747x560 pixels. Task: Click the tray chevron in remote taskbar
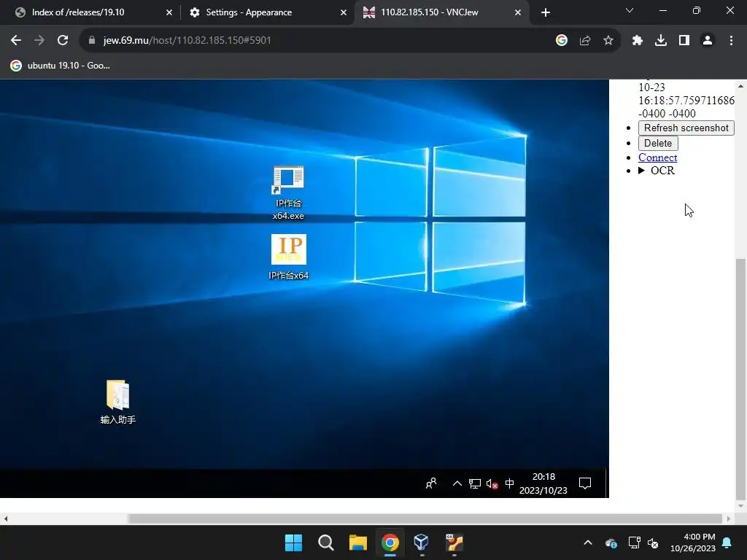click(x=457, y=484)
